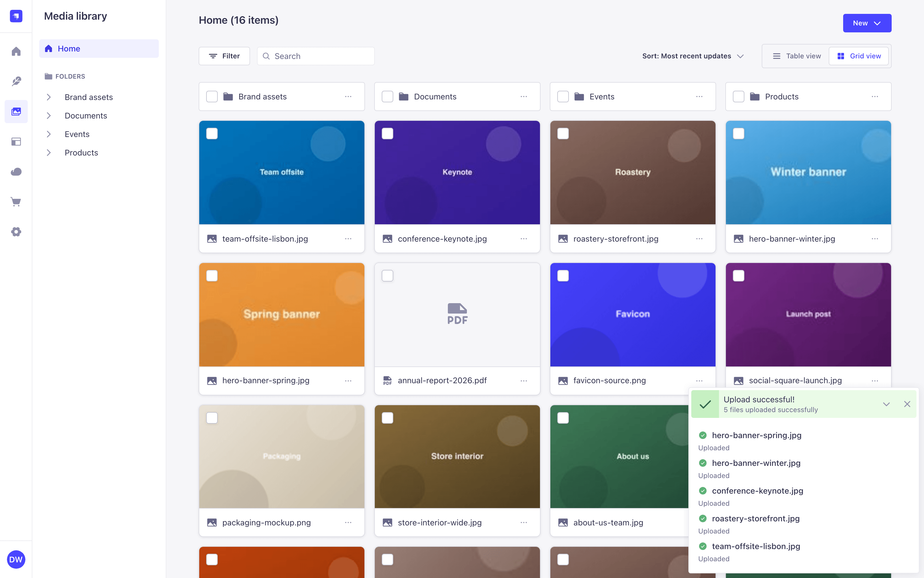Open more actions for conference-keynote.jpg
This screenshot has width=924, height=578.
tap(524, 238)
